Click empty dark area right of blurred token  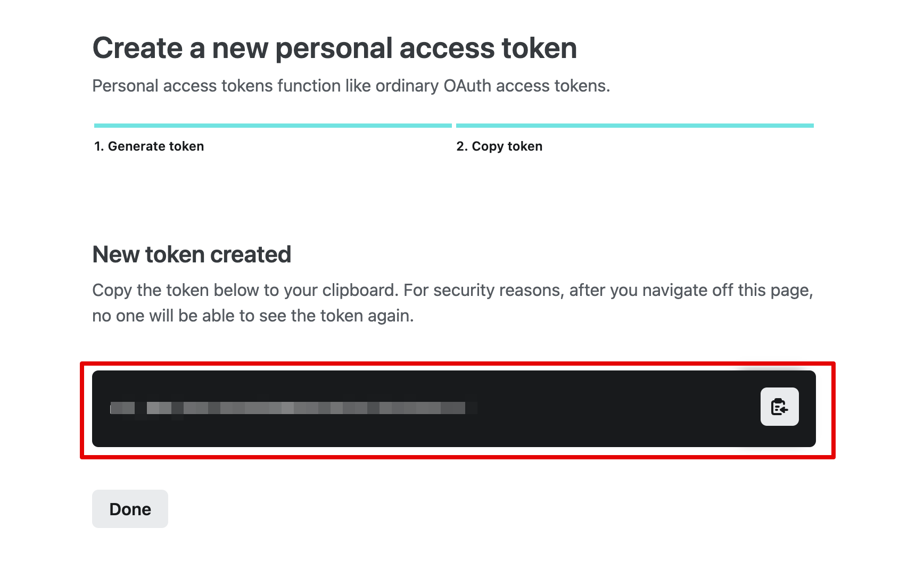pyautogui.click(x=612, y=408)
